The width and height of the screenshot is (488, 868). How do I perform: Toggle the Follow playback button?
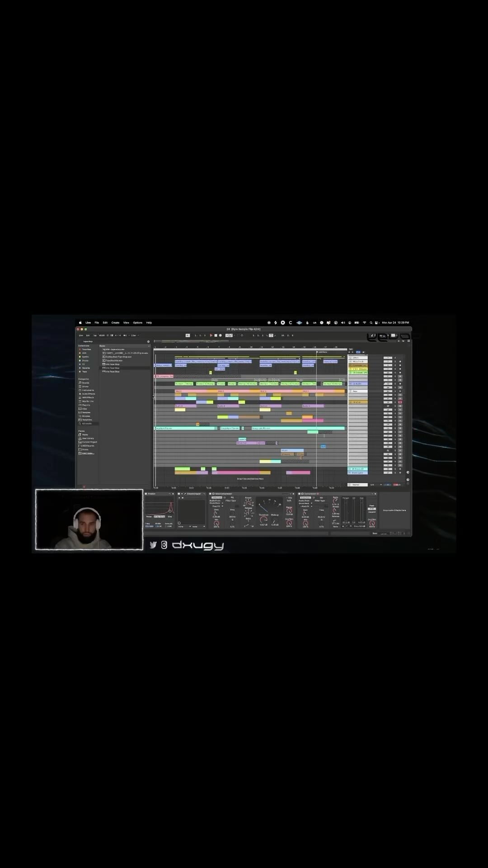point(188,335)
